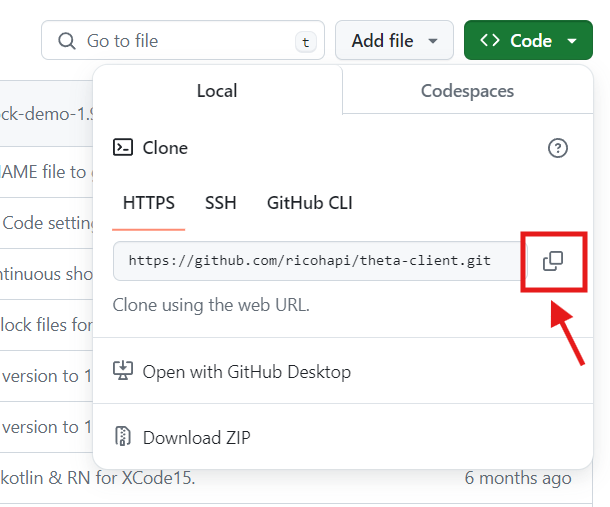Open the 'ck-demo-1.' commit message
The width and height of the screenshot is (610, 507).
tap(46, 114)
